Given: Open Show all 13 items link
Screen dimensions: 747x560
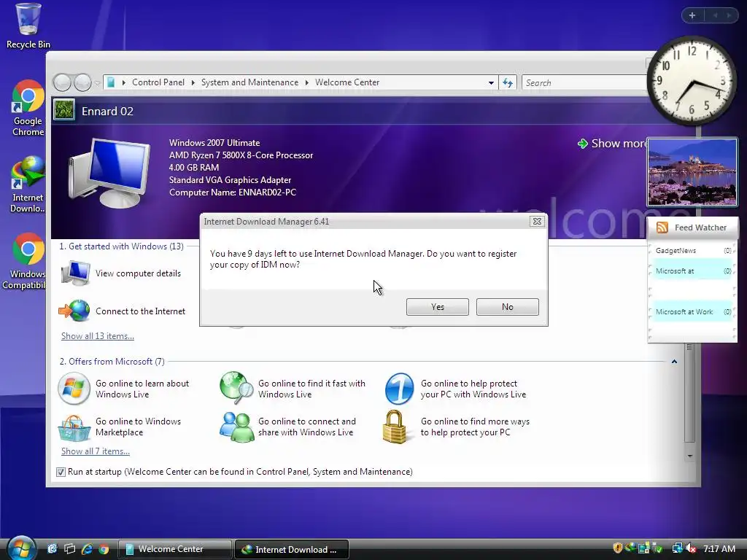Looking at the screenshot, I should click(98, 336).
